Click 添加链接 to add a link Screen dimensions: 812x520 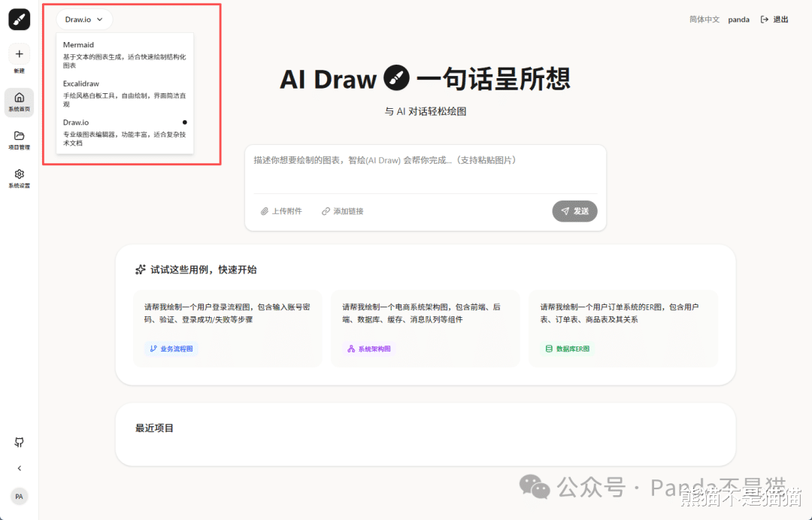pyautogui.click(x=343, y=211)
